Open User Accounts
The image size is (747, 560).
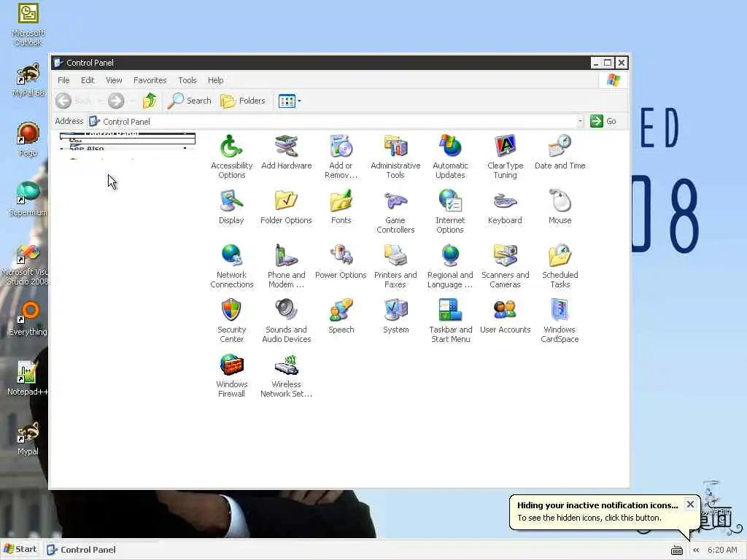pos(505,316)
